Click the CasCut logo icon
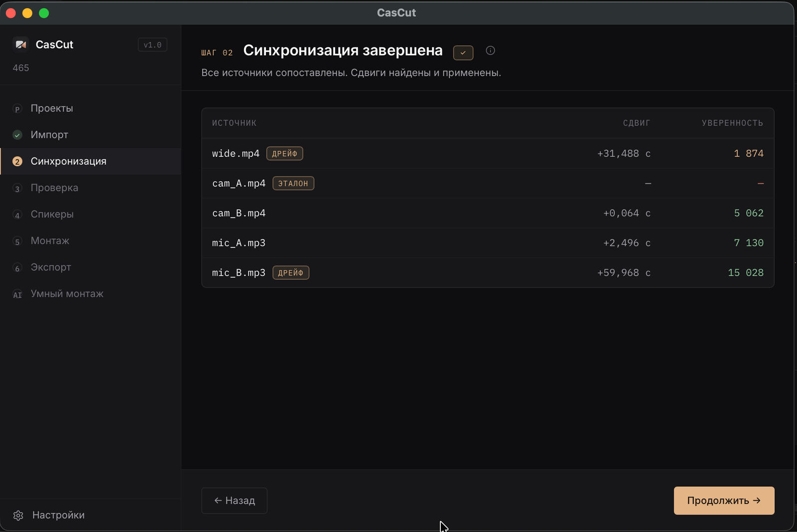 click(x=21, y=44)
